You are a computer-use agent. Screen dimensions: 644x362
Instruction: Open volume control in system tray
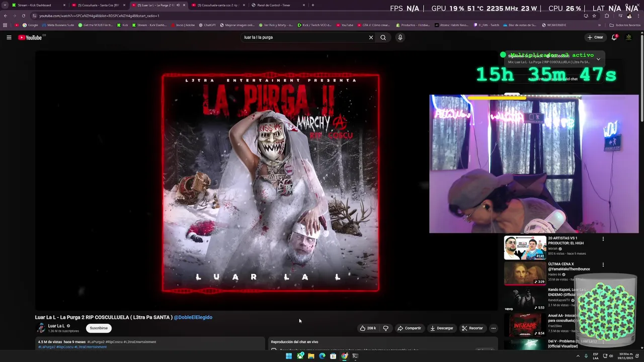click(611, 356)
